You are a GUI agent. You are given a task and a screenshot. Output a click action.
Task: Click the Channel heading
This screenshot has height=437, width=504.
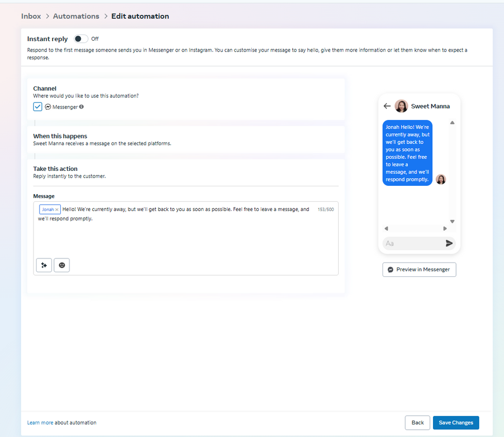click(x=45, y=89)
